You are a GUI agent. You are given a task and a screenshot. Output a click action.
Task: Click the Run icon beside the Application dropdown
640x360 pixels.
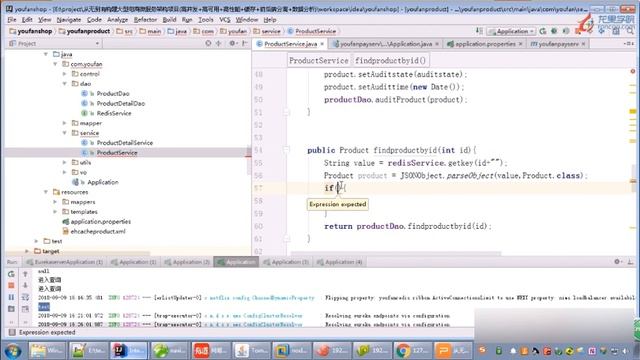coord(542,31)
